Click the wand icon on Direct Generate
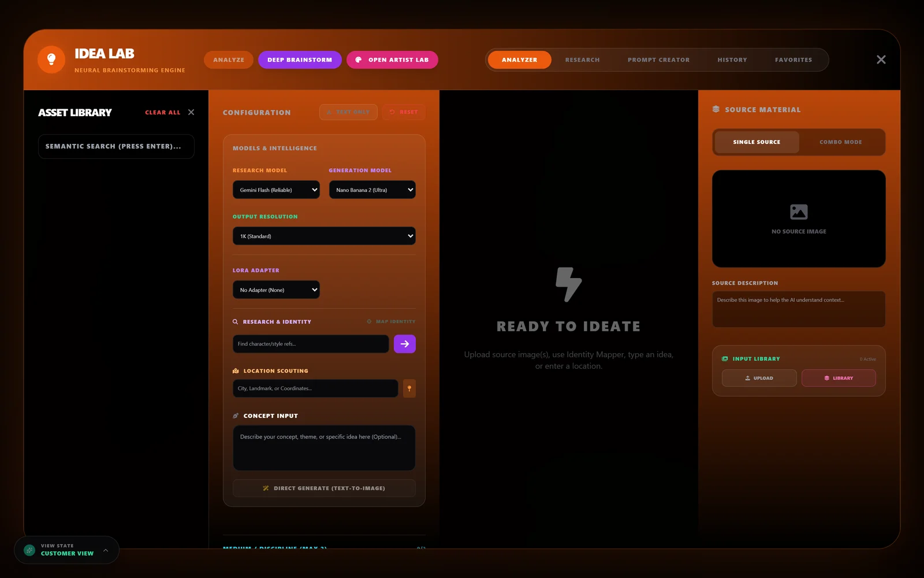 click(266, 488)
